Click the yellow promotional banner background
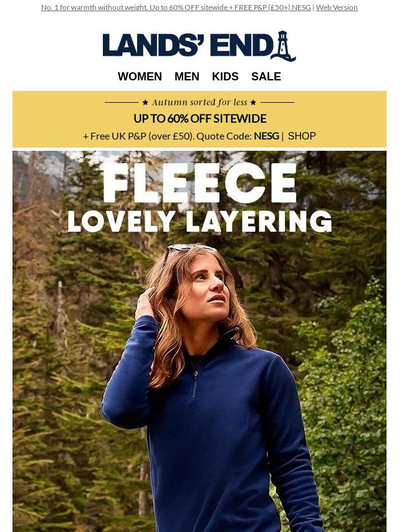Screen dimensions: 399x532 (x=199, y=119)
